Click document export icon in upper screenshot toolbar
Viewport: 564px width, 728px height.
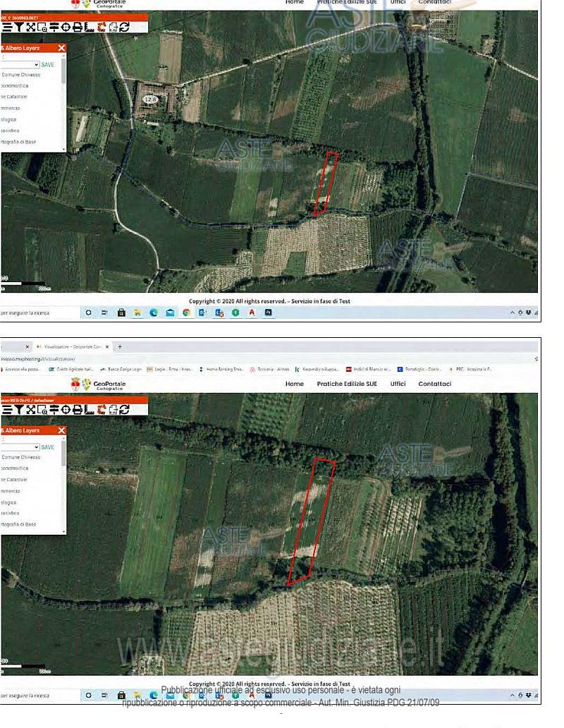113,28
